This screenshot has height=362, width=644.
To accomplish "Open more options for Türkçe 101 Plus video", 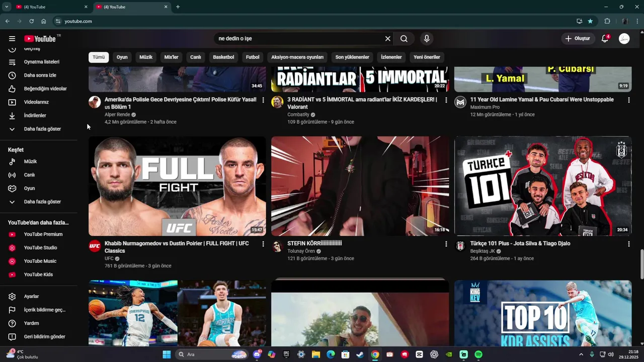I will (628, 244).
